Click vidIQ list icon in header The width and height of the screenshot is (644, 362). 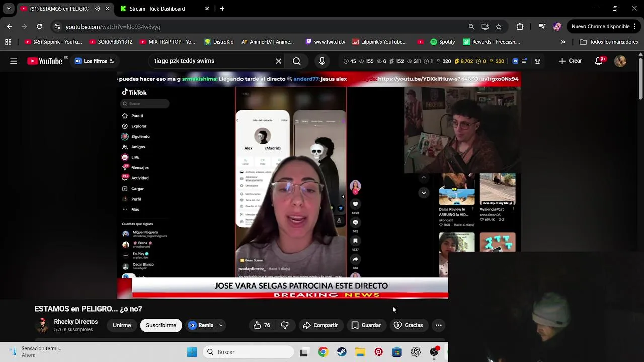pos(524,61)
